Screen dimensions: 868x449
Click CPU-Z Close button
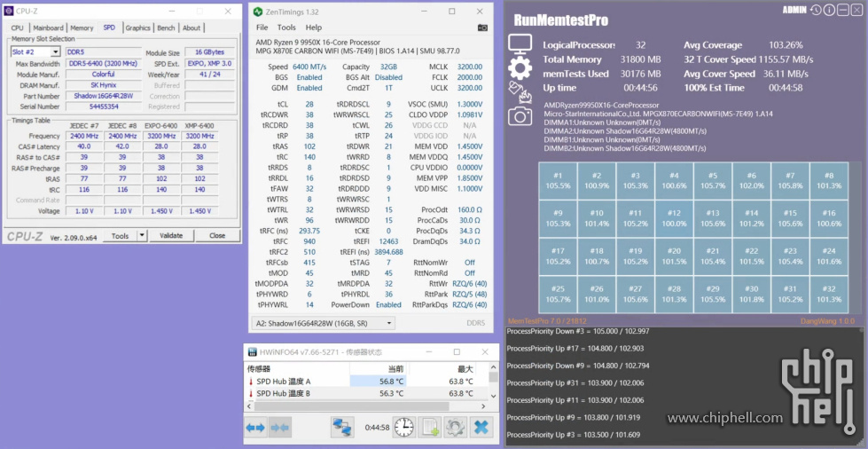click(x=217, y=235)
